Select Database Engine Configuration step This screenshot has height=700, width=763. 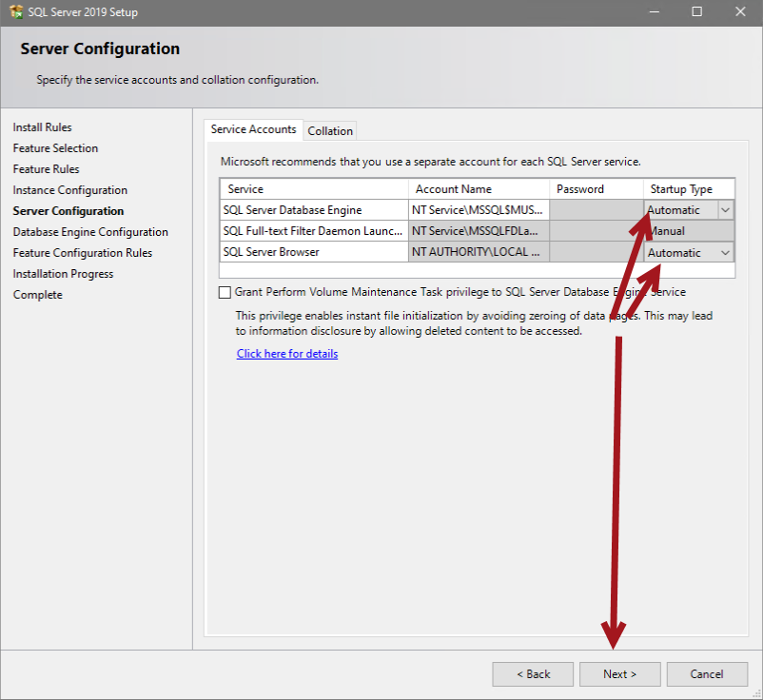click(90, 232)
